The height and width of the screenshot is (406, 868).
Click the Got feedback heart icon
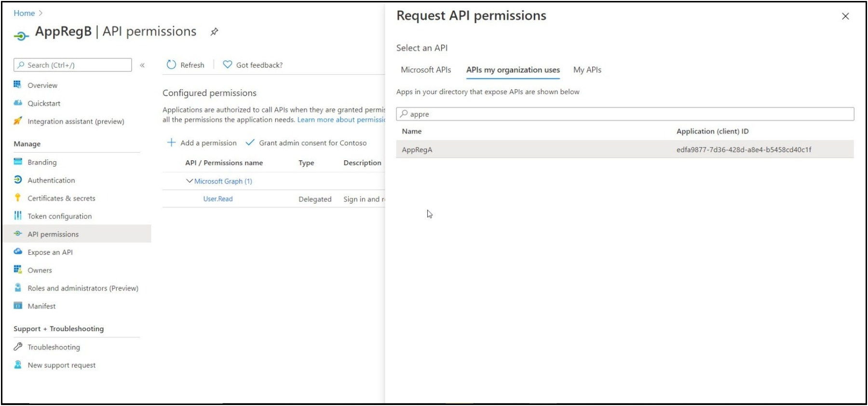point(227,65)
